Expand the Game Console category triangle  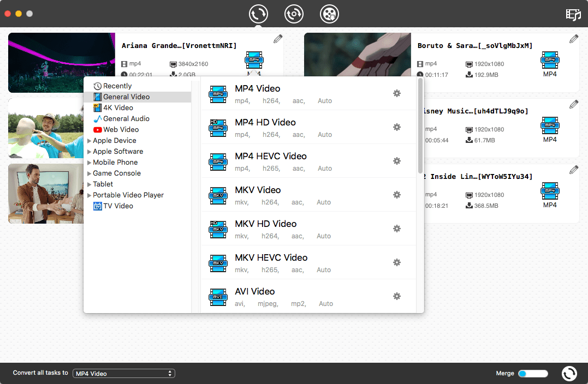tap(89, 173)
